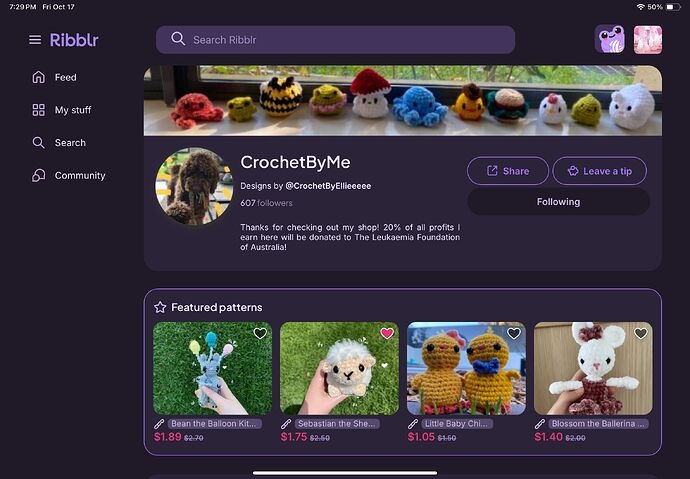690x479 pixels.
Task: Unlike Sebastian the Sheep pattern heart
Action: [x=387, y=333]
